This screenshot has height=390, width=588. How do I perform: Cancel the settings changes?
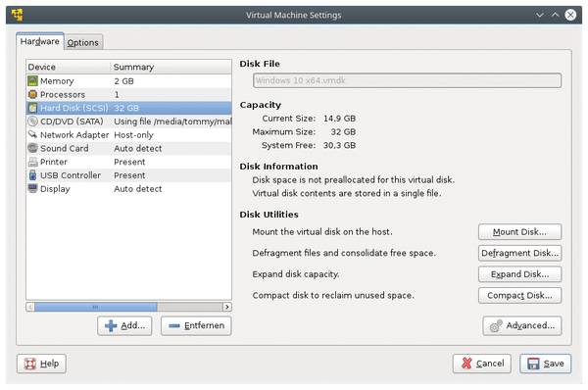[482, 364]
